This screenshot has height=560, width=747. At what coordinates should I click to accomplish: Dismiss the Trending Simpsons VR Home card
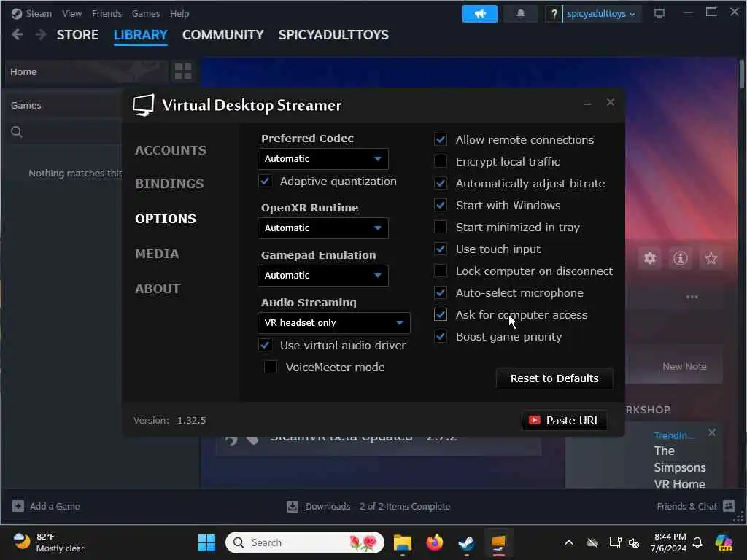coord(712,432)
